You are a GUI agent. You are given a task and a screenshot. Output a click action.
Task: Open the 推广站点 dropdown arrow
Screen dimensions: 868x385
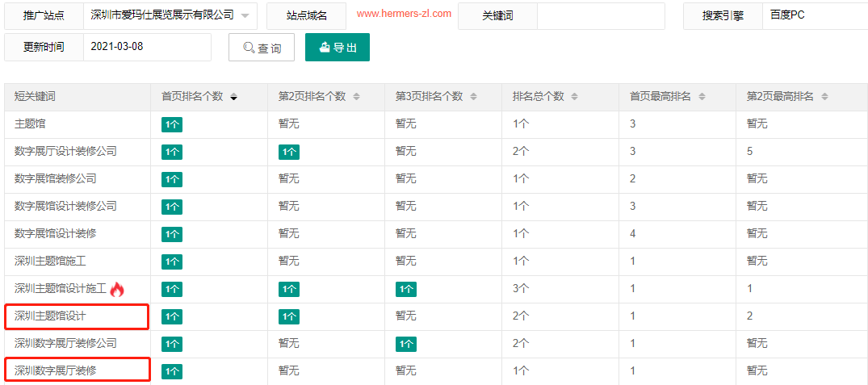[245, 16]
